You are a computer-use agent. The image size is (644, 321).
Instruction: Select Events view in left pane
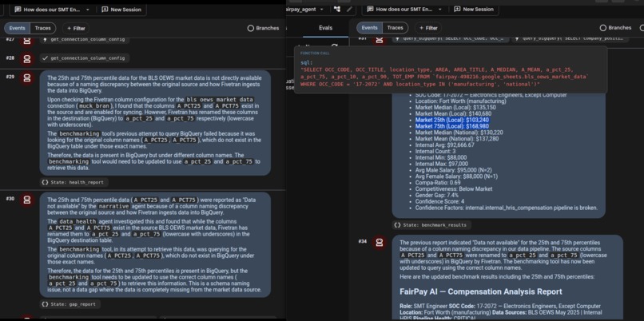(18, 28)
